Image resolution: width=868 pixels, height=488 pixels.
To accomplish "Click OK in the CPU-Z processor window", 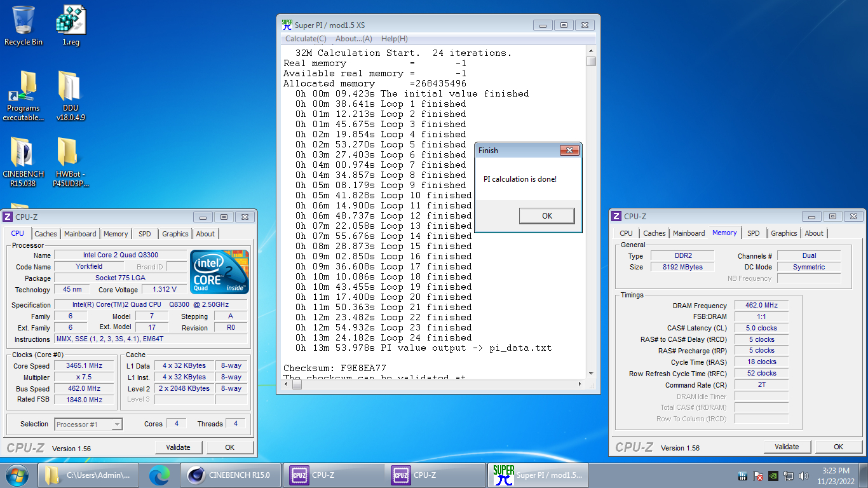I will (x=230, y=447).
